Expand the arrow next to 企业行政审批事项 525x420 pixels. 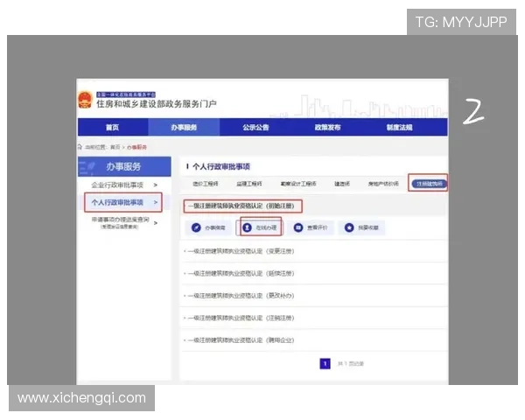point(156,185)
